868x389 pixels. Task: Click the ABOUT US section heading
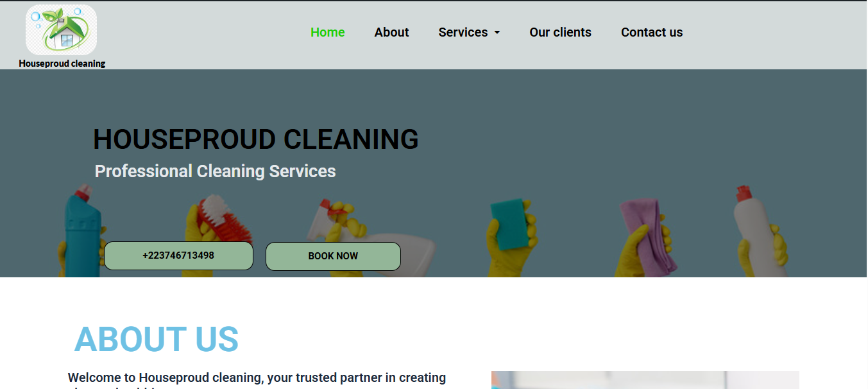tap(157, 340)
